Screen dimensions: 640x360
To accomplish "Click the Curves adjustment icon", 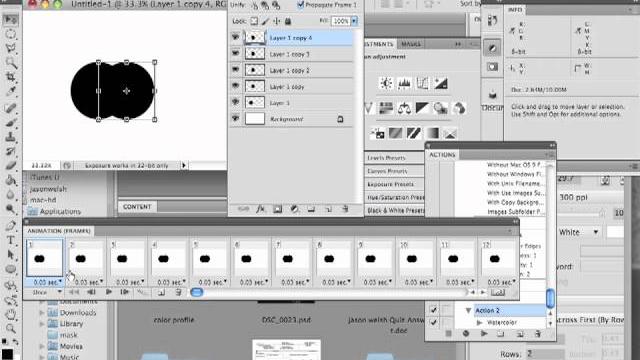I will tap(422, 83).
